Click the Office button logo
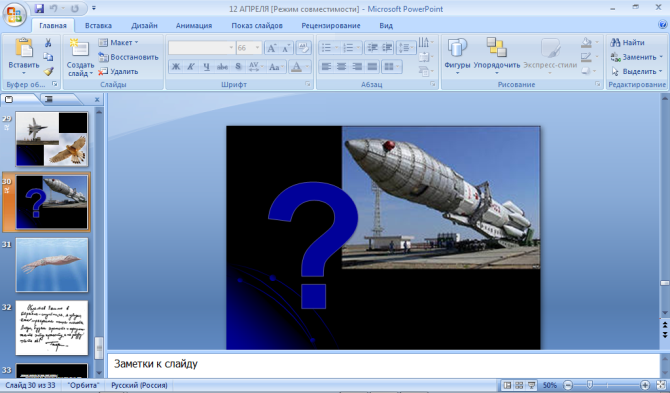 (15, 15)
